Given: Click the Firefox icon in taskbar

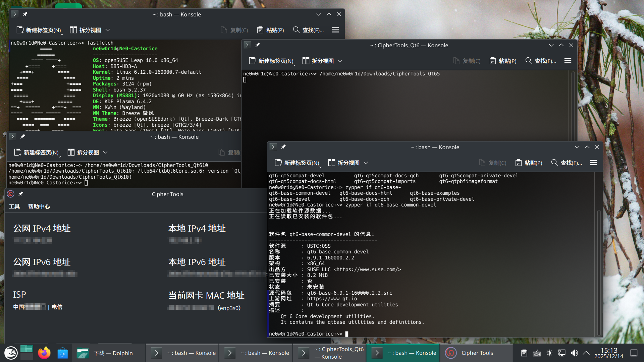Looking at the screenshot, I should (x=44, y=353).
